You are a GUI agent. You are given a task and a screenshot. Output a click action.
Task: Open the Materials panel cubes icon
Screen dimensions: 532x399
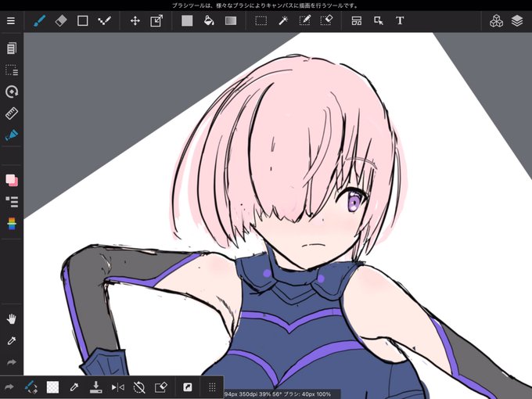[x=496, y=20]
